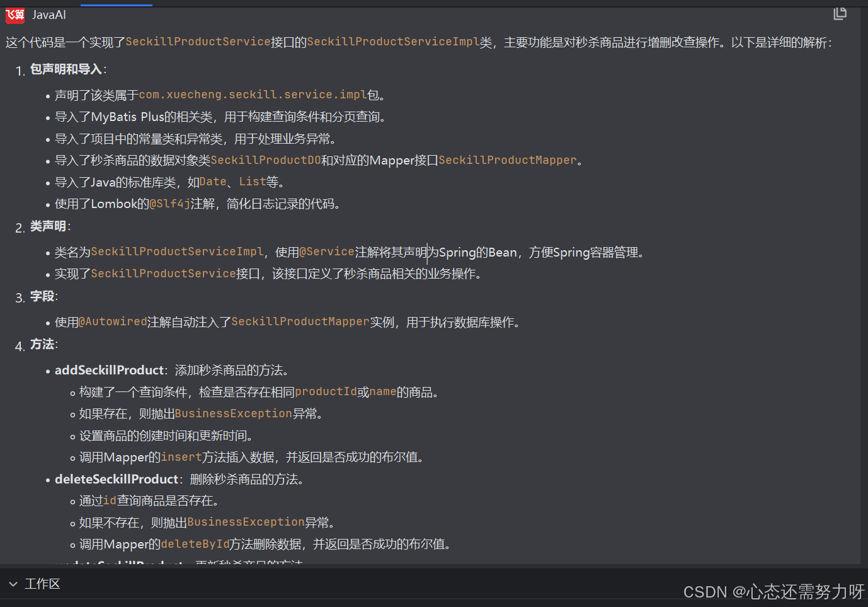Click the @Service annotation text
This screenshot has width=868, height=607.
(327, 251)
